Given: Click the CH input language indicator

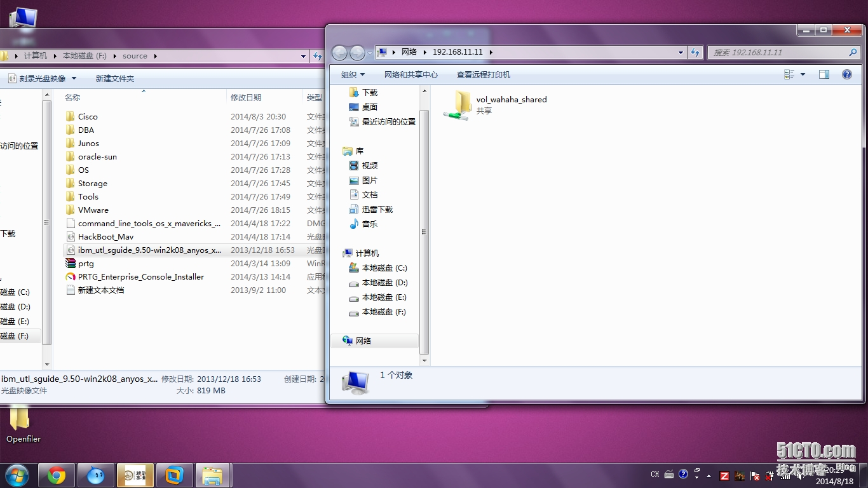Looking at the screenshot, I should point(655,474).
